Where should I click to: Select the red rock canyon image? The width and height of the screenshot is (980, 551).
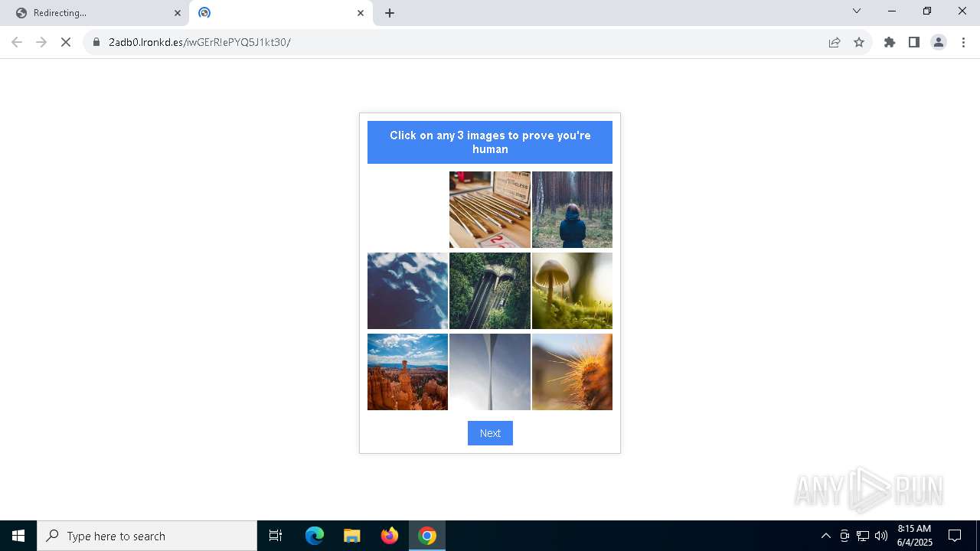pos(407,372)
